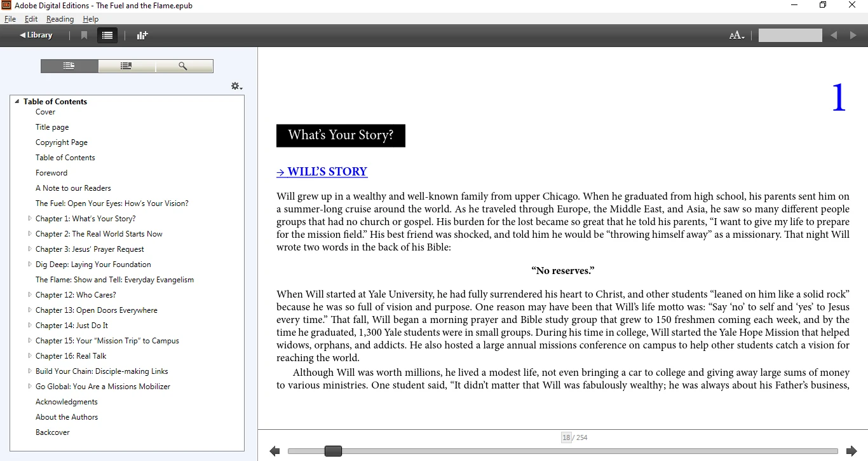The image size is (868, 461).
Task: Toggle navigation panel list icon
Action: pos(107,36)
